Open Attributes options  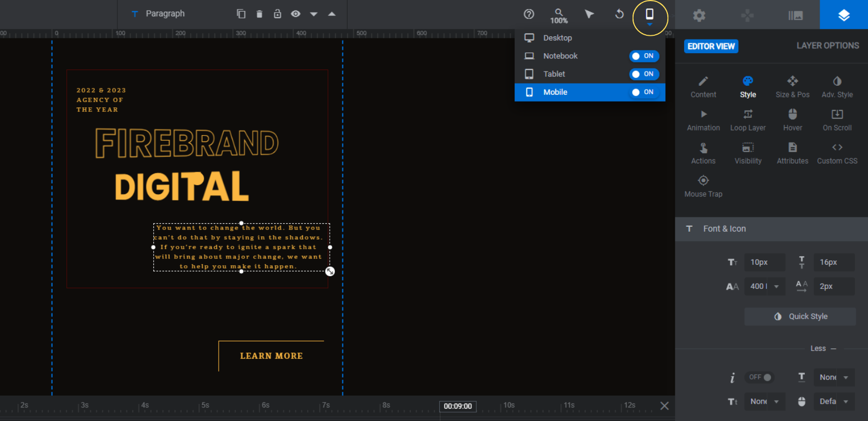pos(792,154)
